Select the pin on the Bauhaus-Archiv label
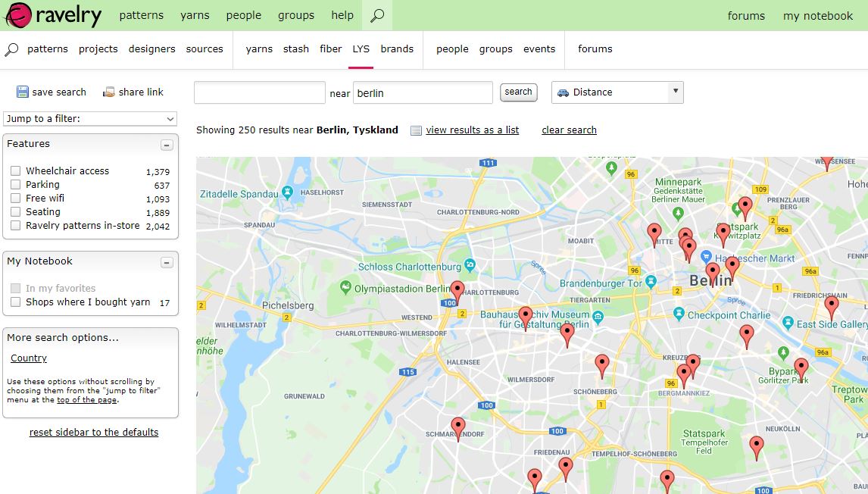 click(x=526, y=317)
